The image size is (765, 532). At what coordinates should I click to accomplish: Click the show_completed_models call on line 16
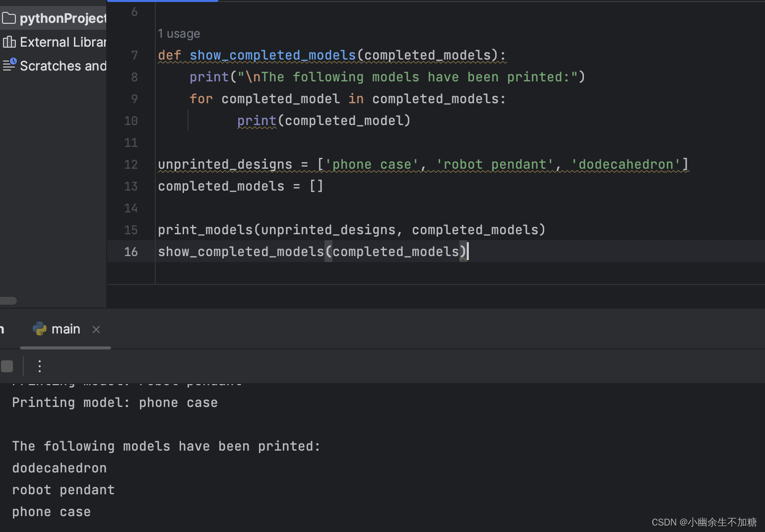click(x=313, y=252)
